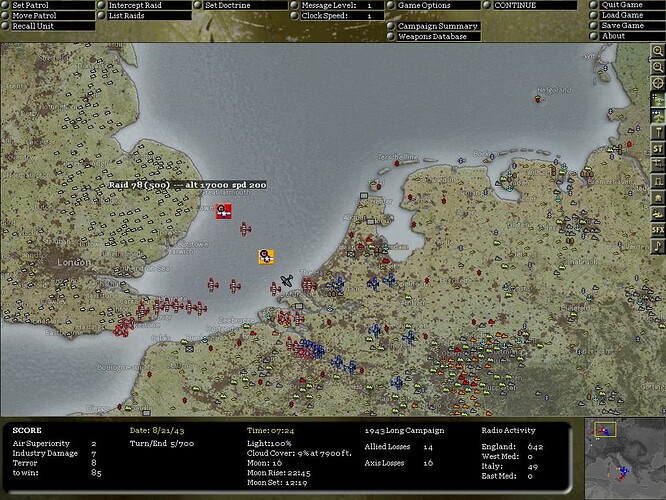Screen dimensions: 666x500
Task: Click the Moon Rise 22:45 line
Action: point(279,473)
